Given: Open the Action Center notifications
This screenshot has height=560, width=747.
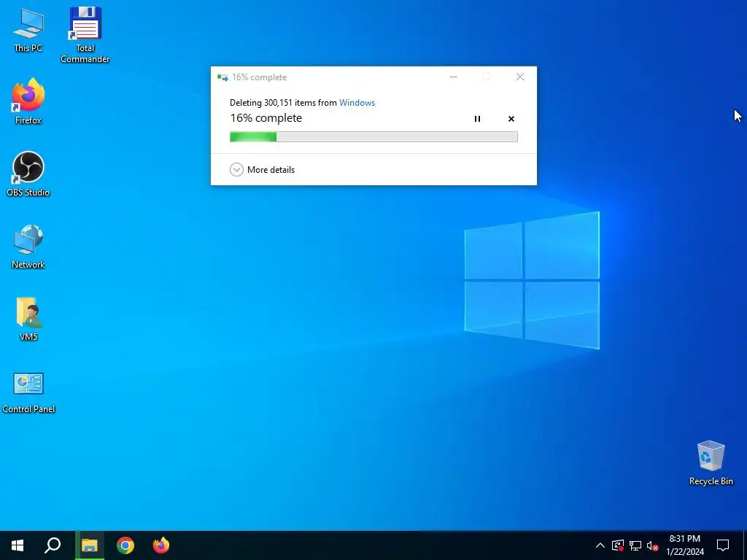Looking at the screenshot, I should point(723,545).
